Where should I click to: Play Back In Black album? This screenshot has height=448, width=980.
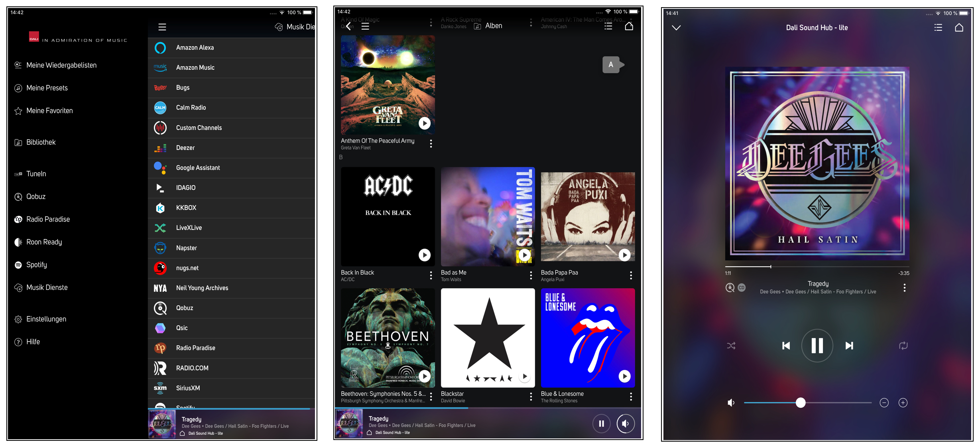[x=425, y=255]
